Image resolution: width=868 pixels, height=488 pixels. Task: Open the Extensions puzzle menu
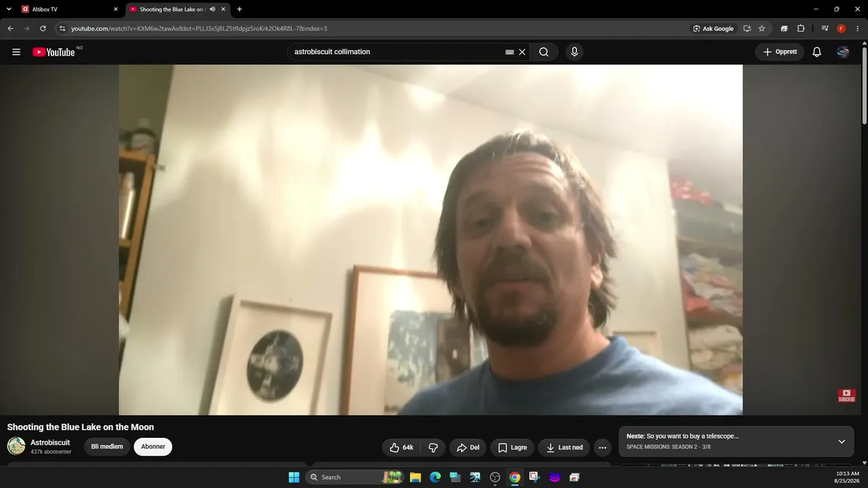[x=801, y=28]
